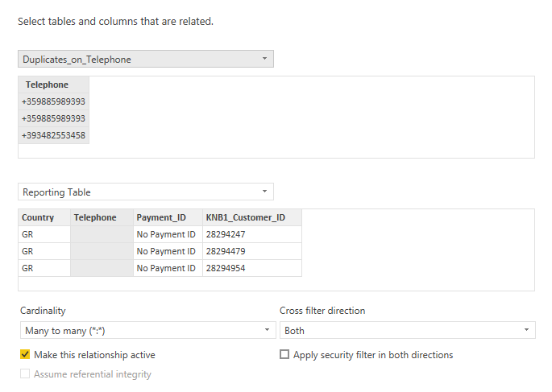
Task: Open the Duplicates_on_Telephone table dropdown
Action: [146, 59]
